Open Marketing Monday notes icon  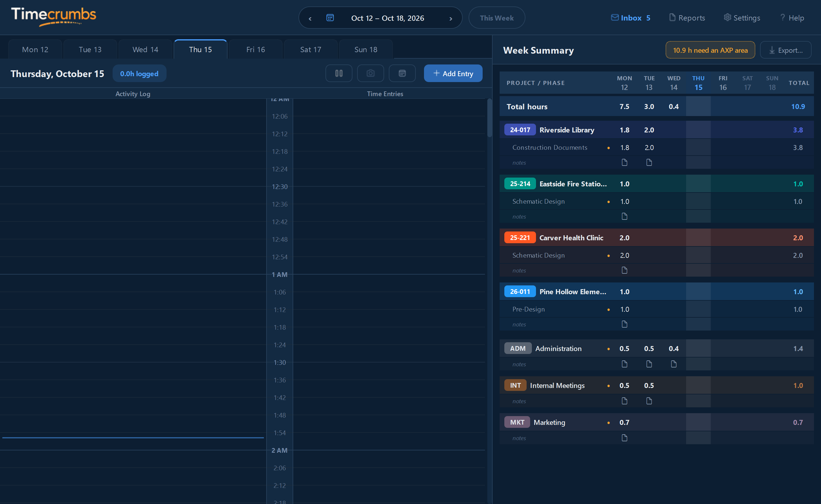pos(624,438)
